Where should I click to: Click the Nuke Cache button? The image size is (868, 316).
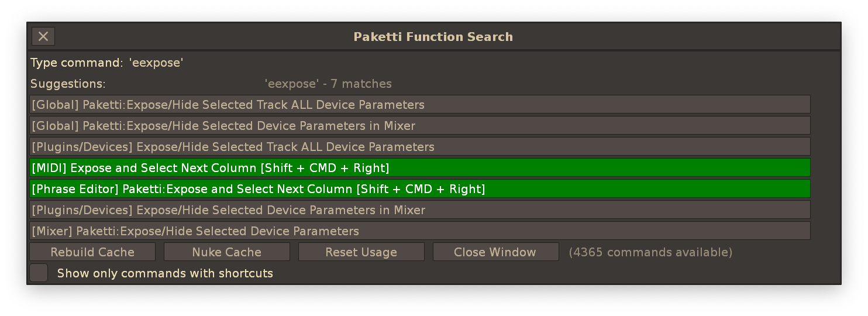227,252
